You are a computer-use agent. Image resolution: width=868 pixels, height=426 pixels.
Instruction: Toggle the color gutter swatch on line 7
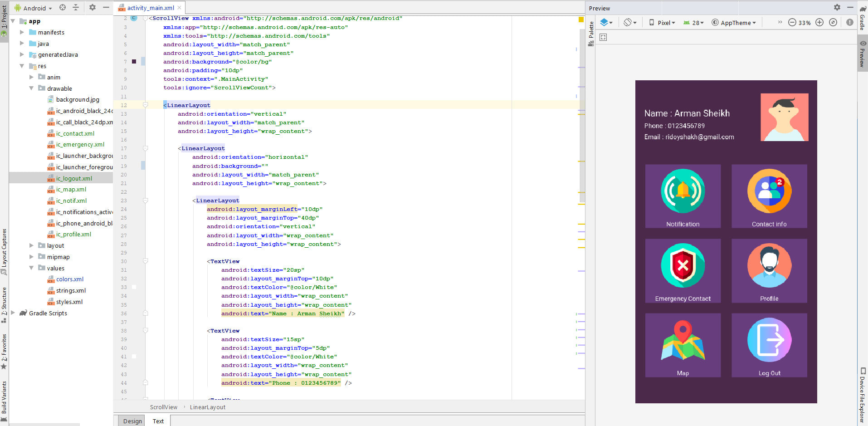pos(134,61)
